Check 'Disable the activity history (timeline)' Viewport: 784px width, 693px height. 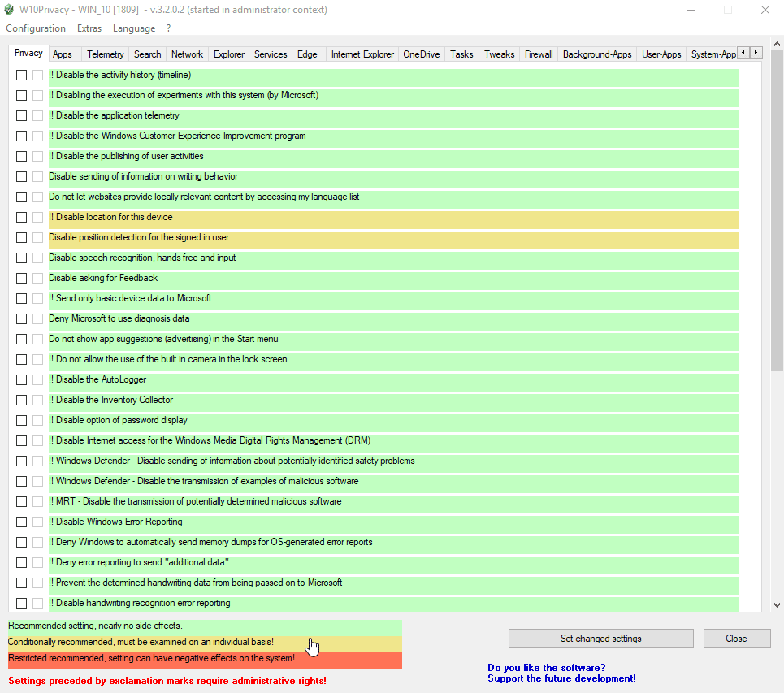click(x=21, y=75)
